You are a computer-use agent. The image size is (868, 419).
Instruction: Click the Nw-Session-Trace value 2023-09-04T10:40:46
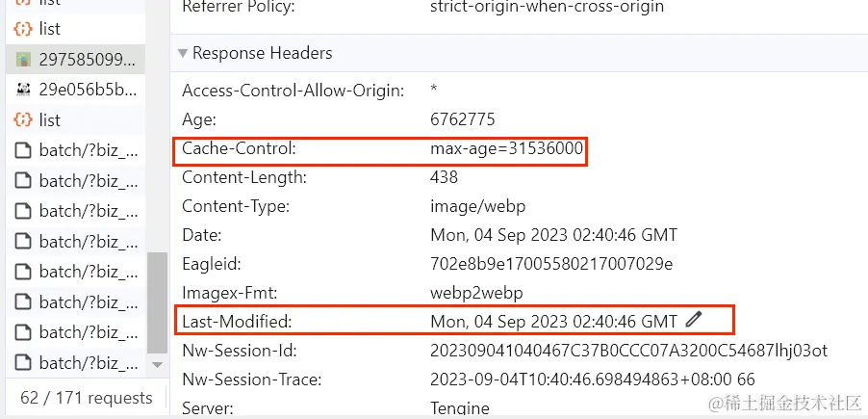tap(593, 380)
